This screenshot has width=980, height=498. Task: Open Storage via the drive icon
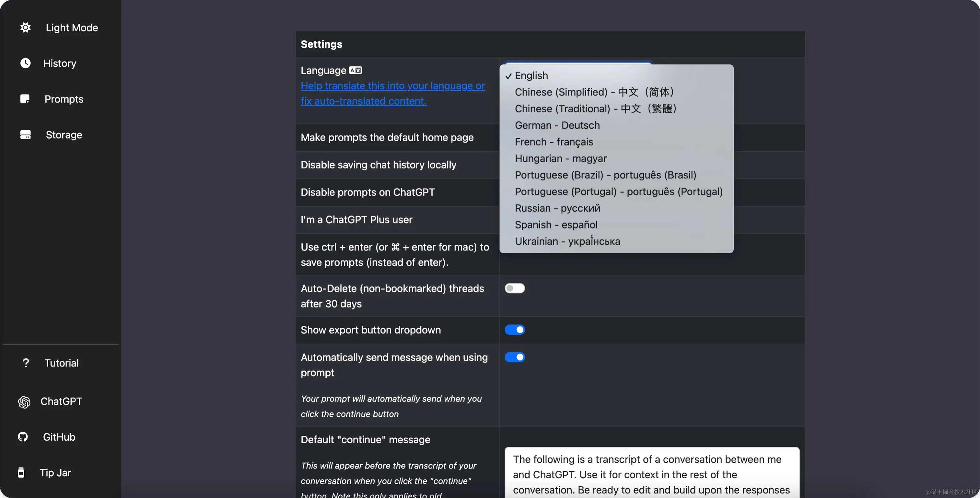(x=26, y=135)
